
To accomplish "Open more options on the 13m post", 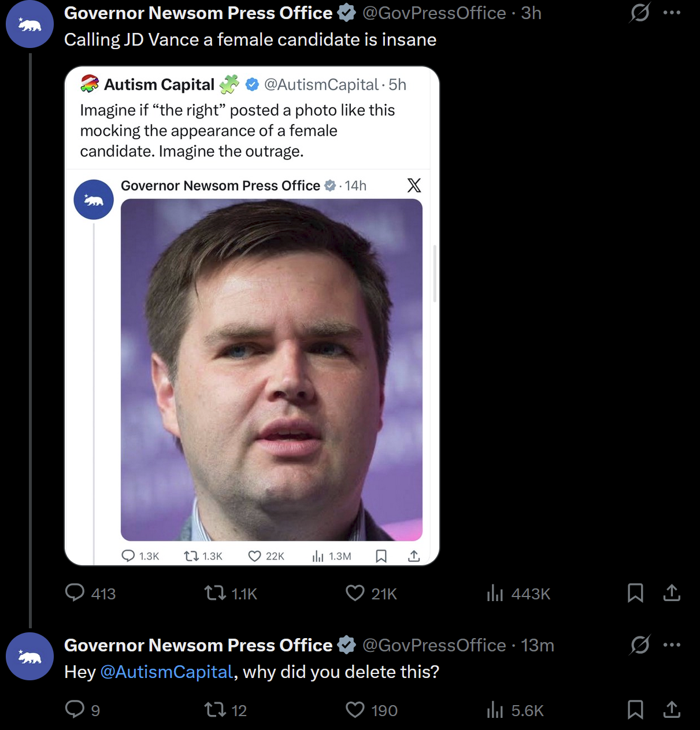I will click(x=672, y=644).
